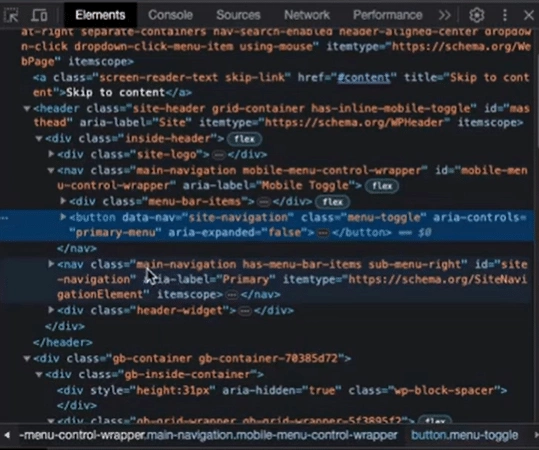Close the DevTools panel

pyautogui.click(x=529, y=15)
